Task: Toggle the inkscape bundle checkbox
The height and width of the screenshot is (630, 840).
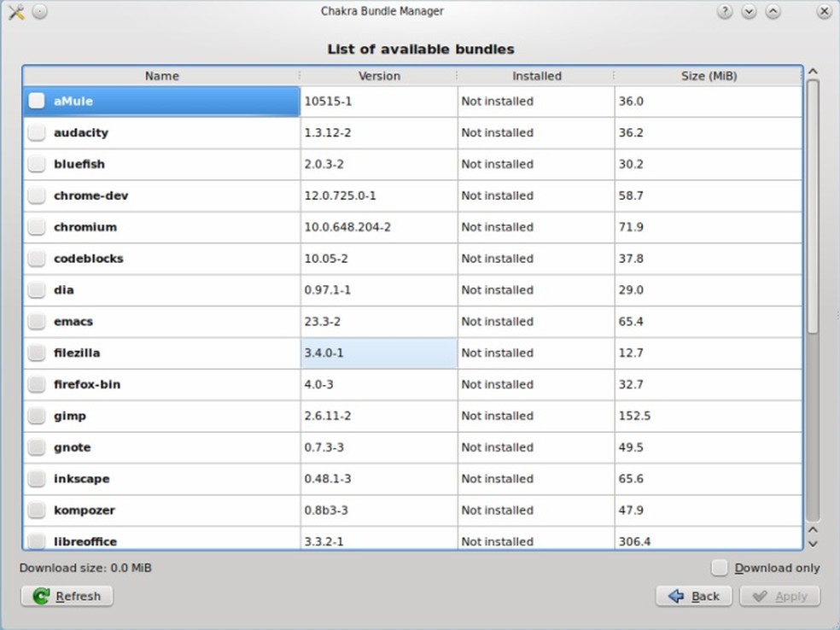Action: (36, 479)
